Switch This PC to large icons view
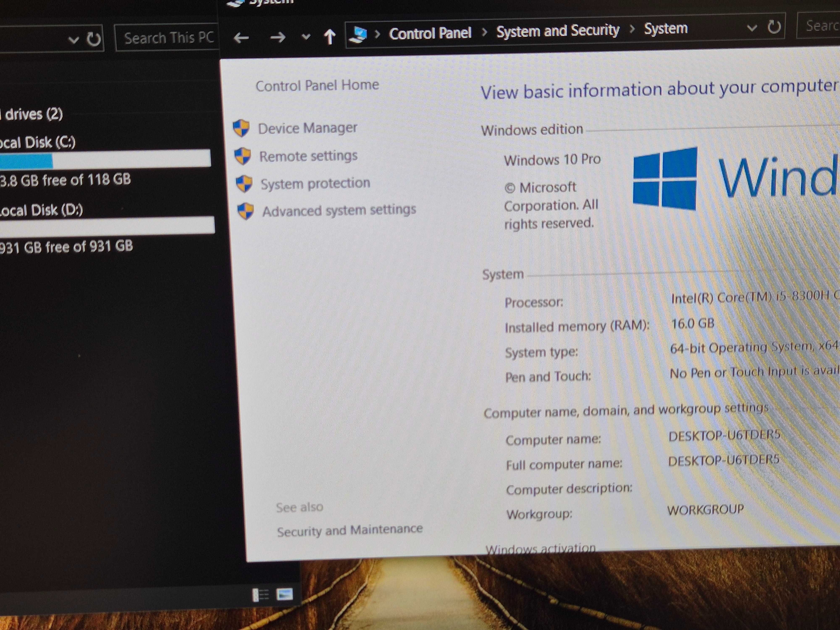 [x=284, y=594]
